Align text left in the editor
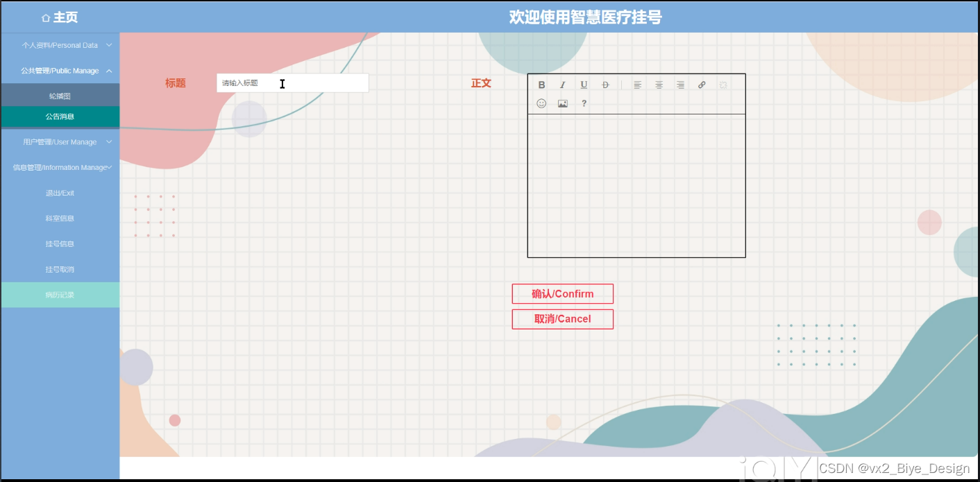The image size is (980, 482). [x=638, y=85]
